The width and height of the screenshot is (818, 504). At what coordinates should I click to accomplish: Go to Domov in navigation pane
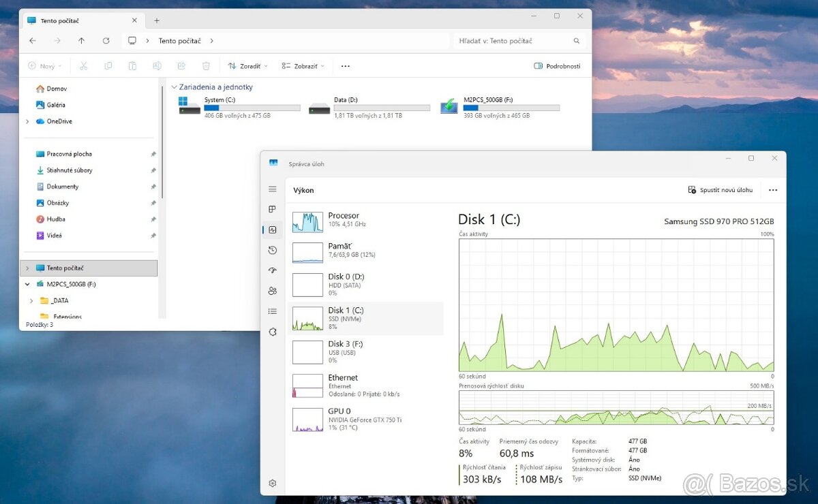pos(51,89)
